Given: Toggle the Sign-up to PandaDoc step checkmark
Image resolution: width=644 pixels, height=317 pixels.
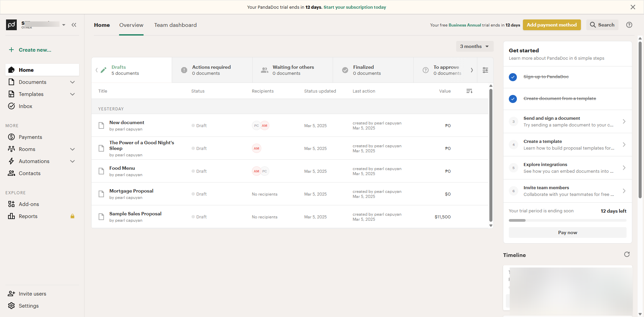Looking at the screenshot, I should (513, 77).
